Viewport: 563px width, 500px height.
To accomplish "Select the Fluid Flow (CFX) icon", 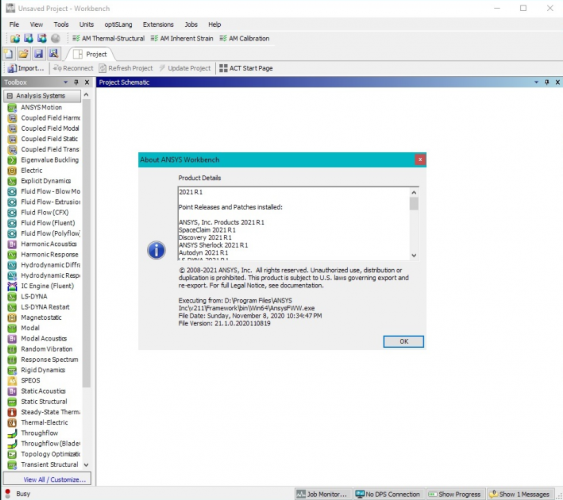I will tap(12, 212).
